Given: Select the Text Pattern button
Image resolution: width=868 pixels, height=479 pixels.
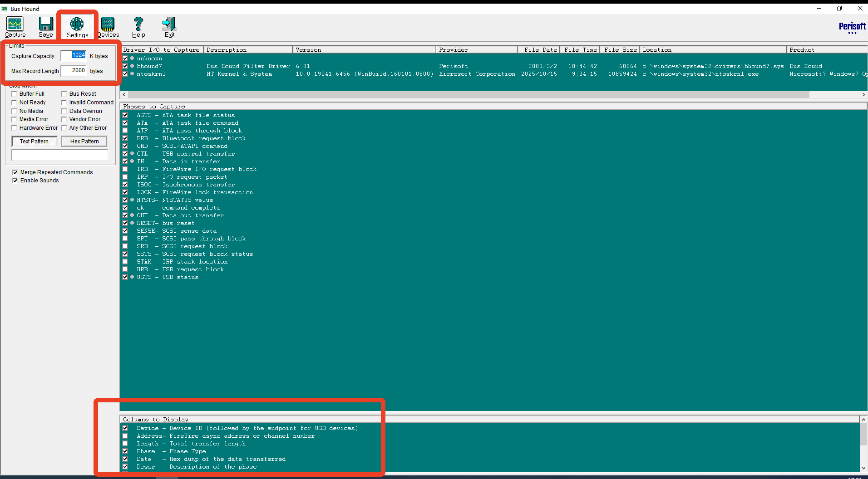Looking at the screenshot, I should point(34,142).
